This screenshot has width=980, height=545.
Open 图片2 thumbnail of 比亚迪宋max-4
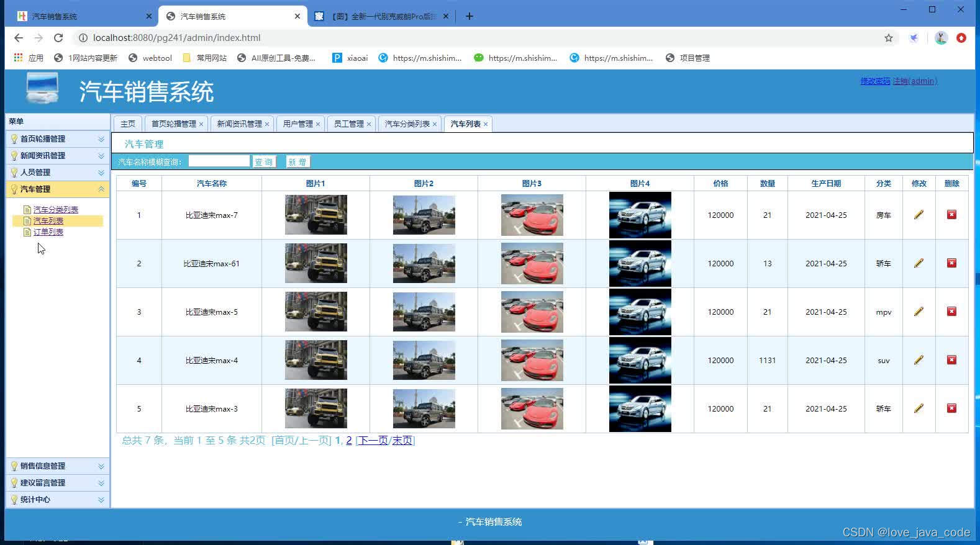coord(424,360)
